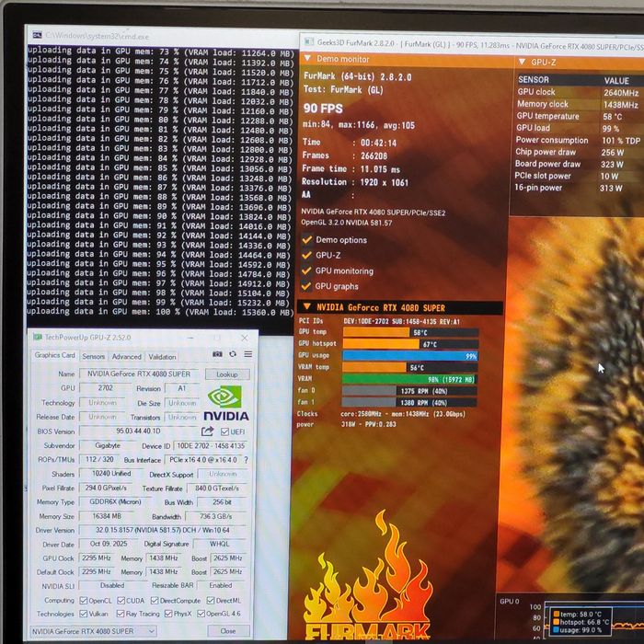
Task: Click the Device ID field
Action: 211,445
